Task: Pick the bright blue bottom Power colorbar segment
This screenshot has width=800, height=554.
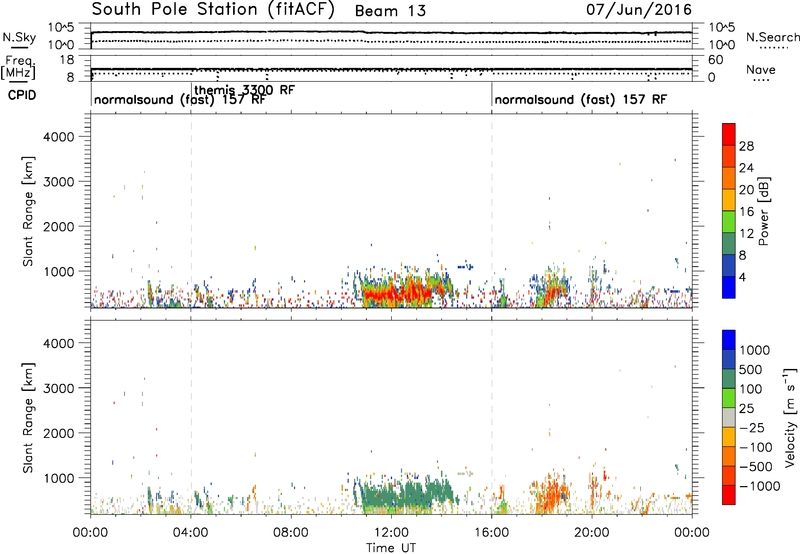Action: pyautogui.click(x=729, y=288)
